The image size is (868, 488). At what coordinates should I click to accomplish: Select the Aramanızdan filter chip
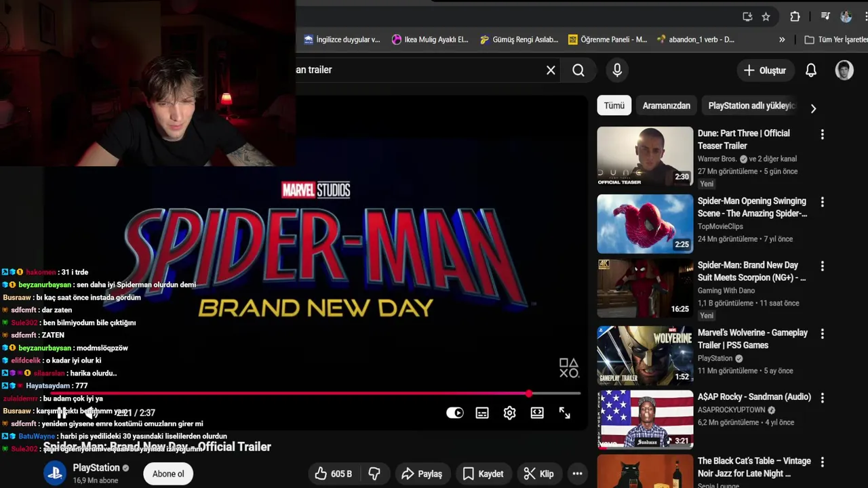[667, 106]
